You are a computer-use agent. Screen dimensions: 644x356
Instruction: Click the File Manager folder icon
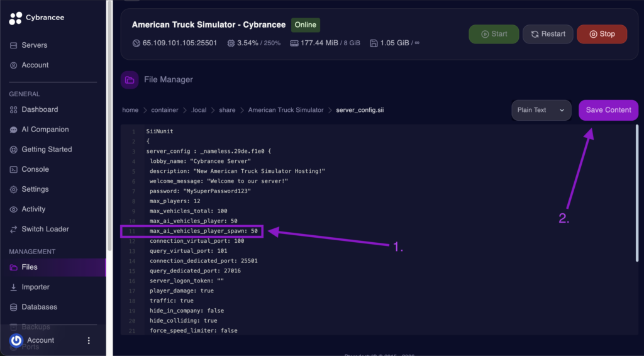click(x=130, y=80)
